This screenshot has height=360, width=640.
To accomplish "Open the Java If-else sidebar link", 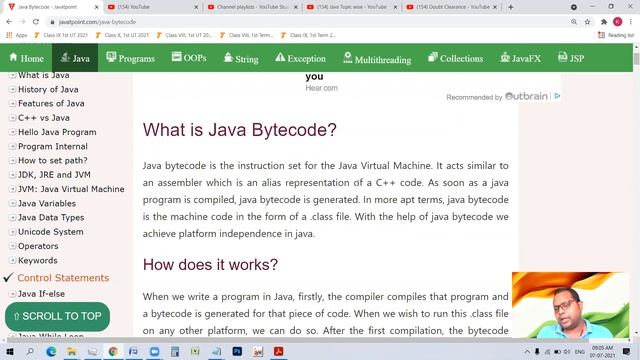I will tap(41, 294).
